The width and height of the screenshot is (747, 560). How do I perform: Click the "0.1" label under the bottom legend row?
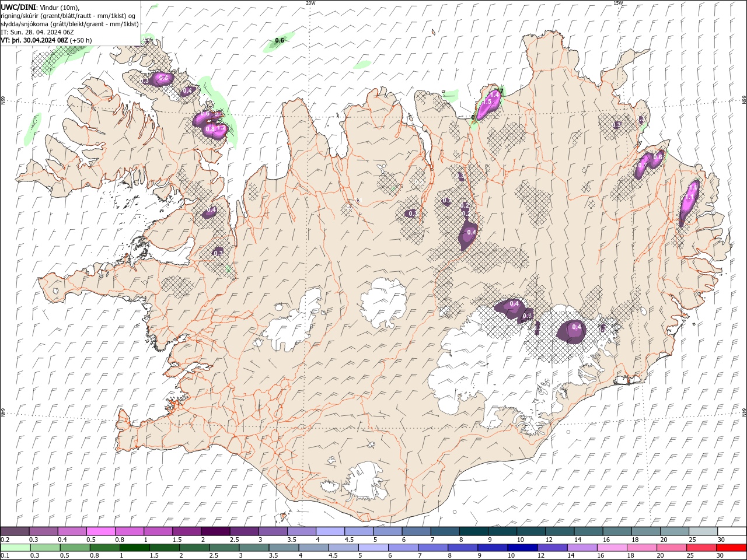click(x=5, y=555)
